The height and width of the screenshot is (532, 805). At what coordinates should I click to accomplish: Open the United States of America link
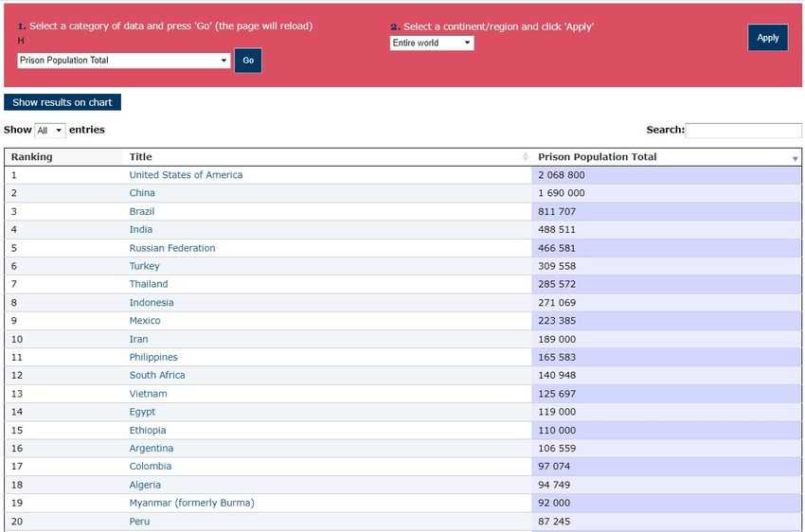click(186, 175)
